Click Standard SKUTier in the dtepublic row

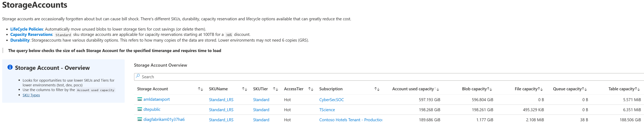pyautogui.click(x=261, y=110)
